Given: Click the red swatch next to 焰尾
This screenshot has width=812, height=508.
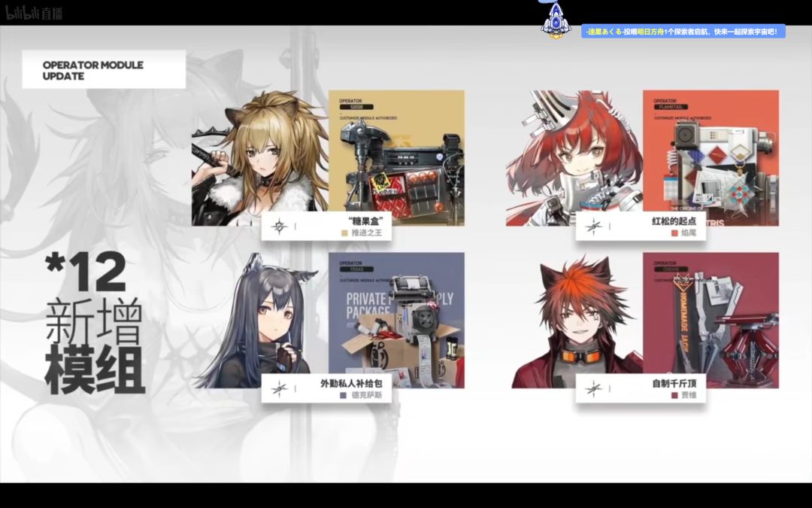Looking at the screenshot, I should click(x=674, y=233).
